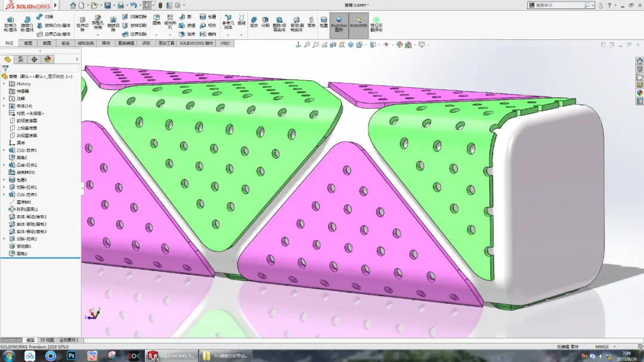Switch to the FeatureManager design tree tab
The height and width of the screenshot is (362, 644).
(7, 60)
